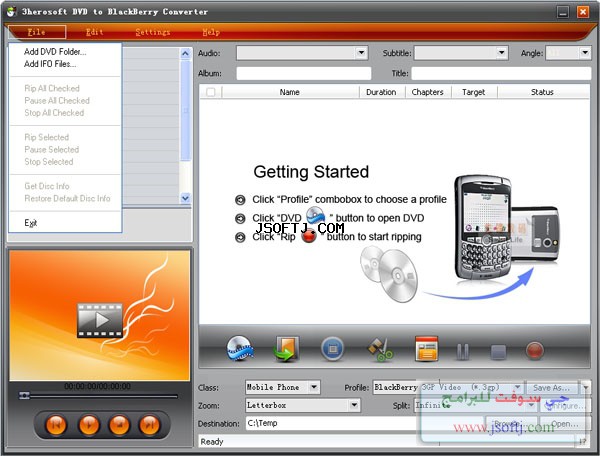Click the application icon in title bar
Viewport: 600px width, 456px height.
point(11,11)
